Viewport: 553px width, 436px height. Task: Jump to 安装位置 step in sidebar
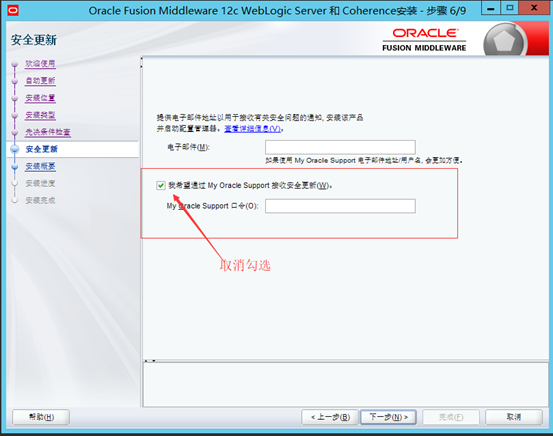click(40, 98)
